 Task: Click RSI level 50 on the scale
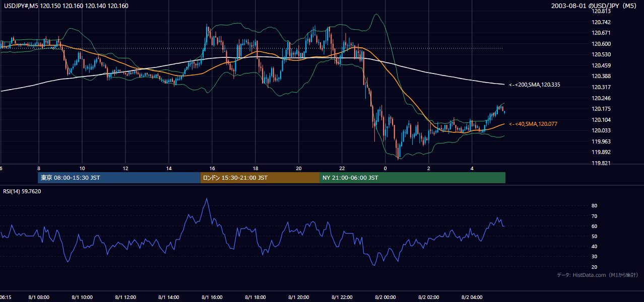(x=594, y=236)
